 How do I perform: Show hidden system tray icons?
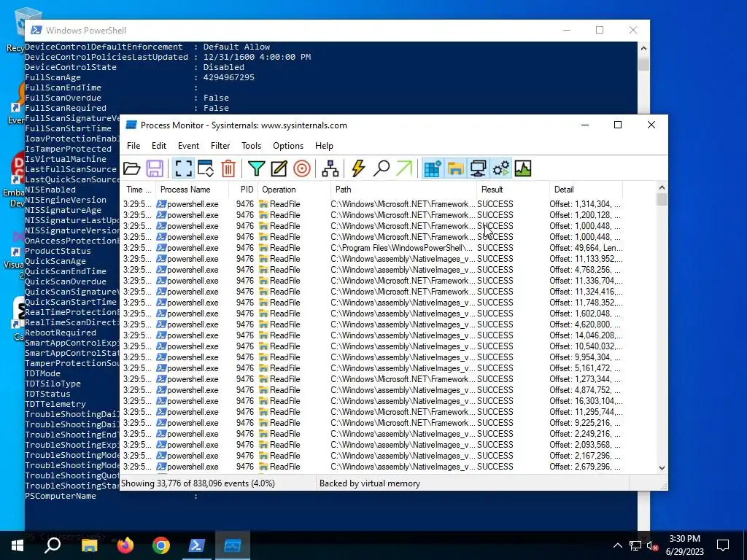(x=617, y=545)
